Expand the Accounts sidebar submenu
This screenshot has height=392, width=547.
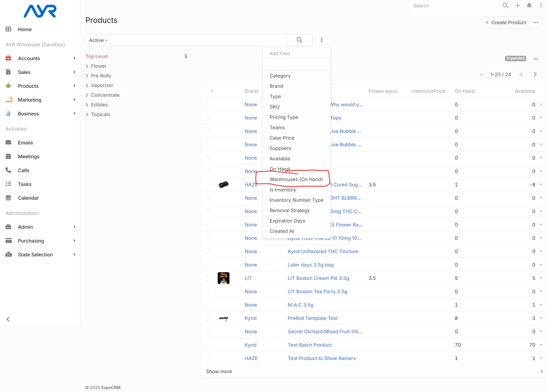click(74, 58)
